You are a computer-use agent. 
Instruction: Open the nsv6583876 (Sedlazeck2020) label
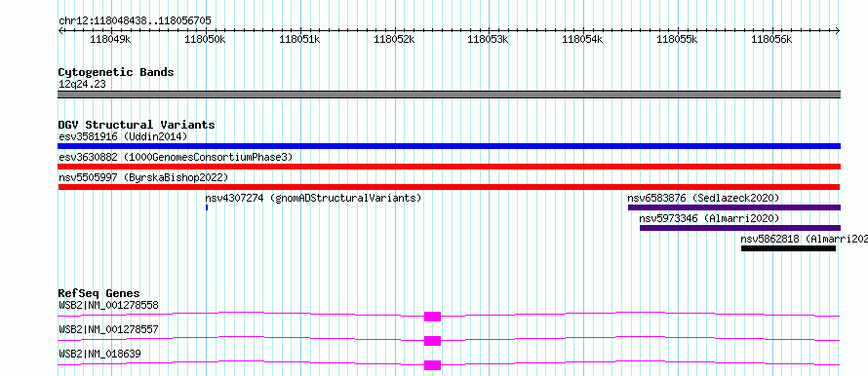[703, 198]
